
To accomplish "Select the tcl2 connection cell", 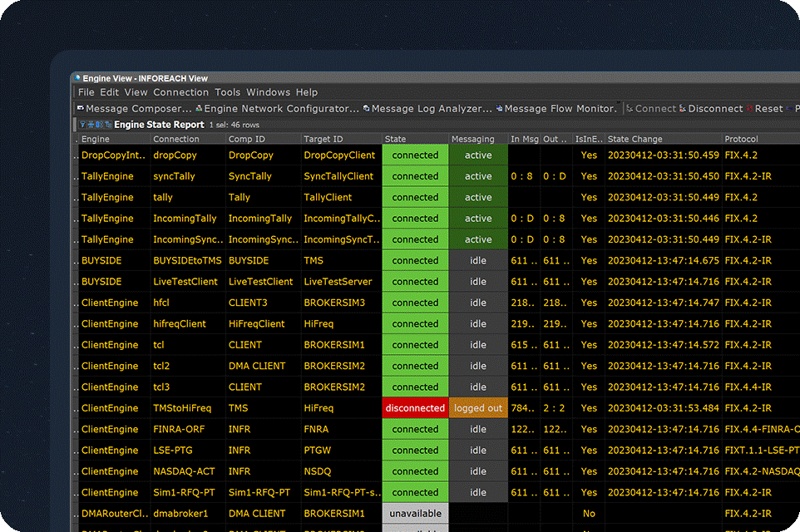I will point(188,366).
